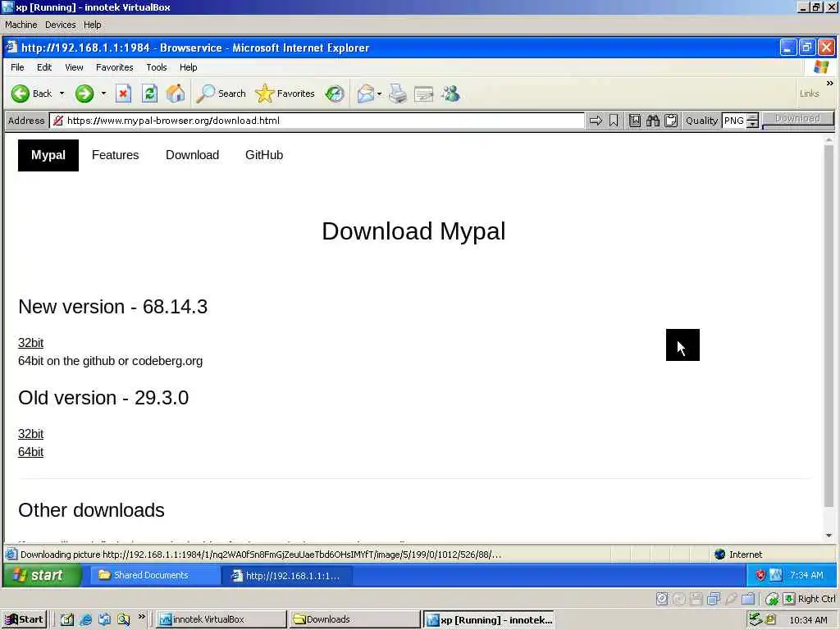Open the File menu in Internet Explorer
Screen dimensions: 840x630
17,67
